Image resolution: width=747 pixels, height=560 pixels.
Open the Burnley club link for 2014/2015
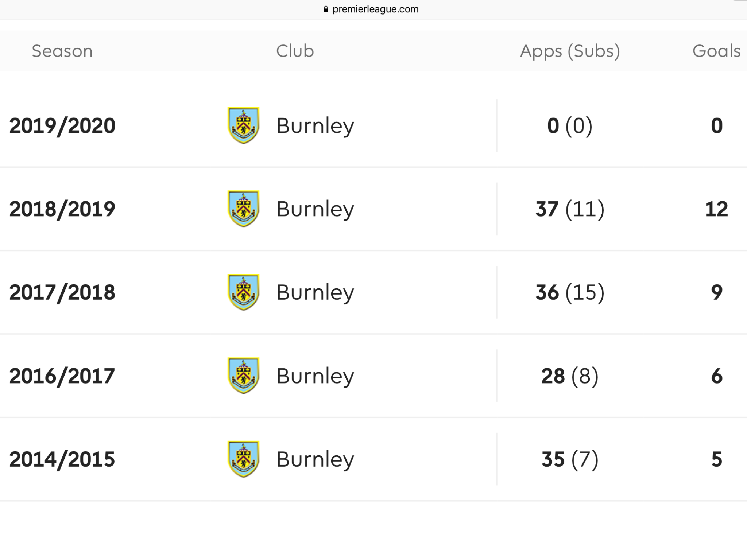315,460
